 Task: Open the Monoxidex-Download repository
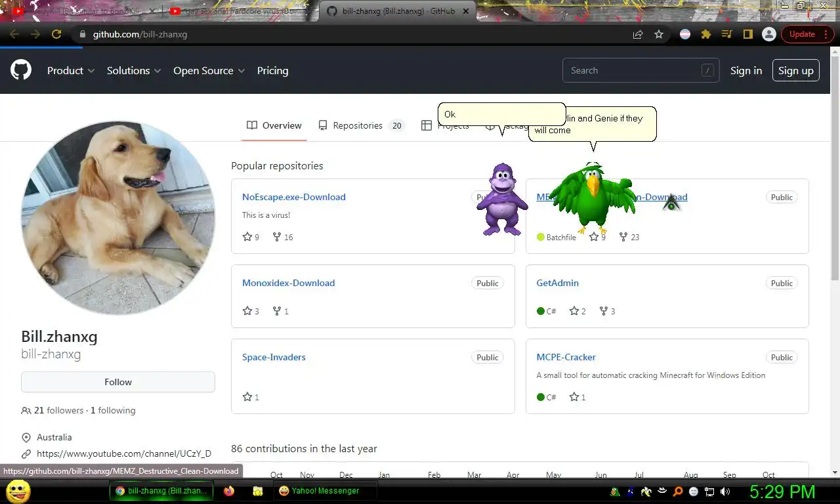[x=289, y=283]
